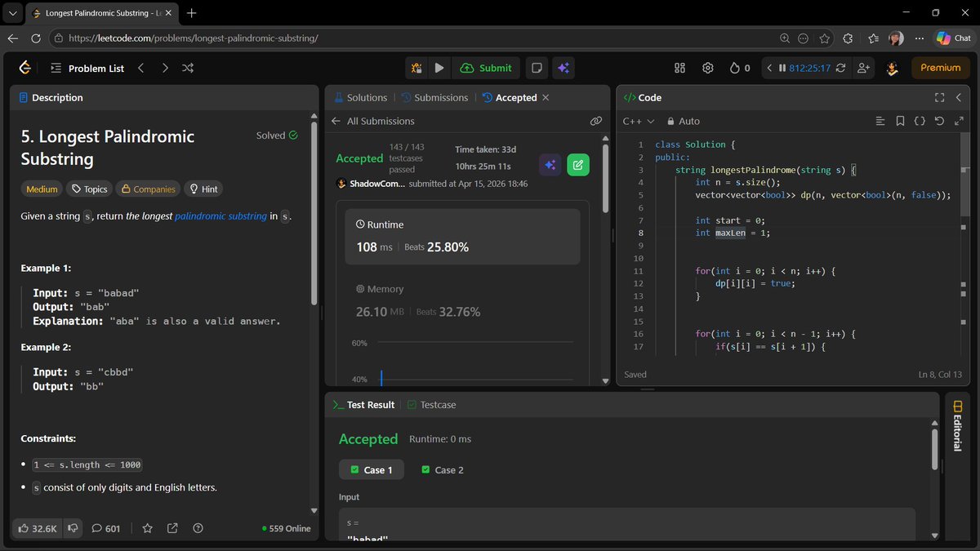The height and width of the screenshot is (551, 980).
Task: Reset the timer refresh icon
Action: 840,68
